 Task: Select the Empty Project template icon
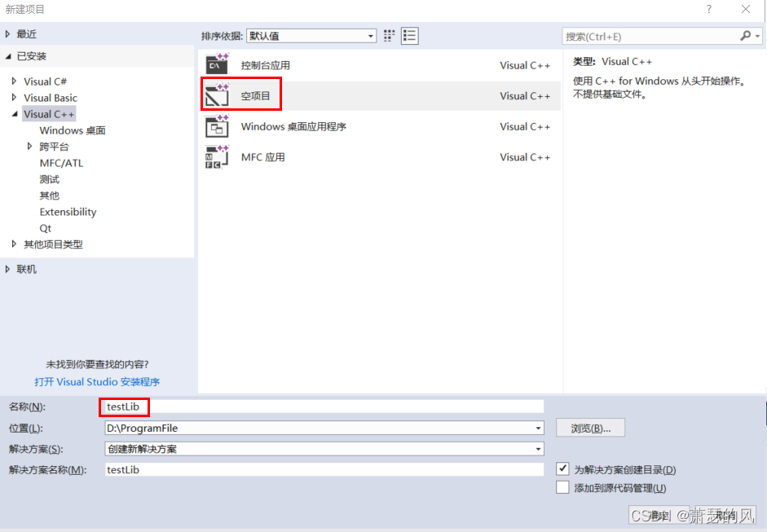coord(217,95)
